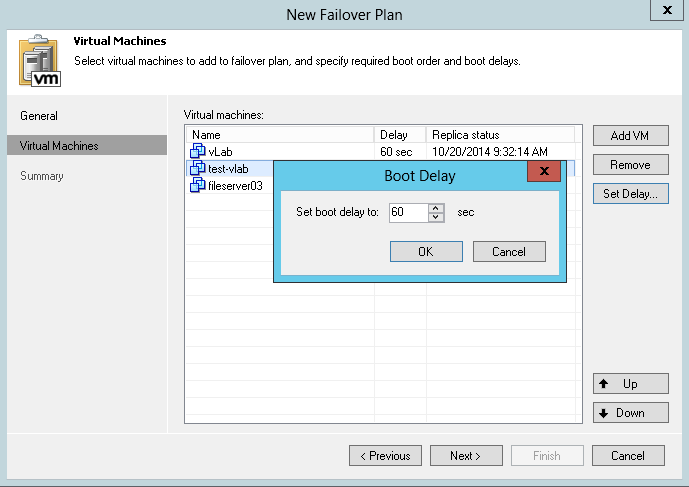This screenshot has height=487, width=689.
Task: Click the test-vlab VM icon
Action: click(197, 168)
